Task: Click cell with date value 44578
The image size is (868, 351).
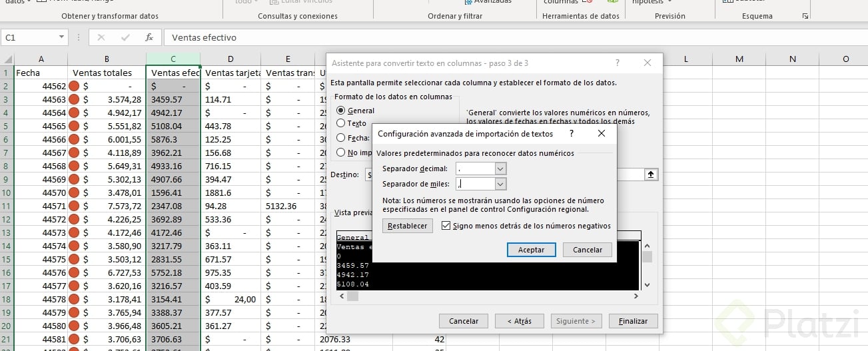Action: coord(41,299)
